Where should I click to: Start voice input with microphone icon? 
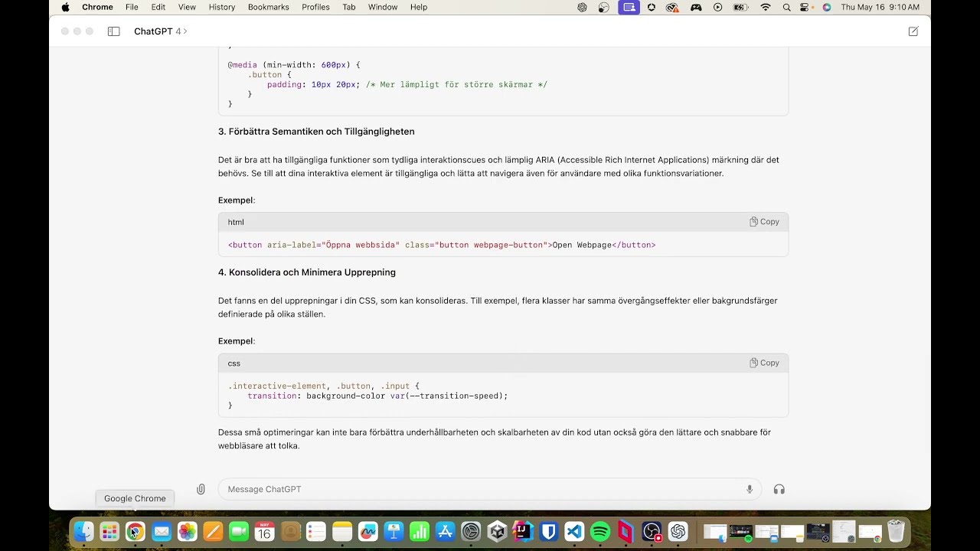pos(750,489)
